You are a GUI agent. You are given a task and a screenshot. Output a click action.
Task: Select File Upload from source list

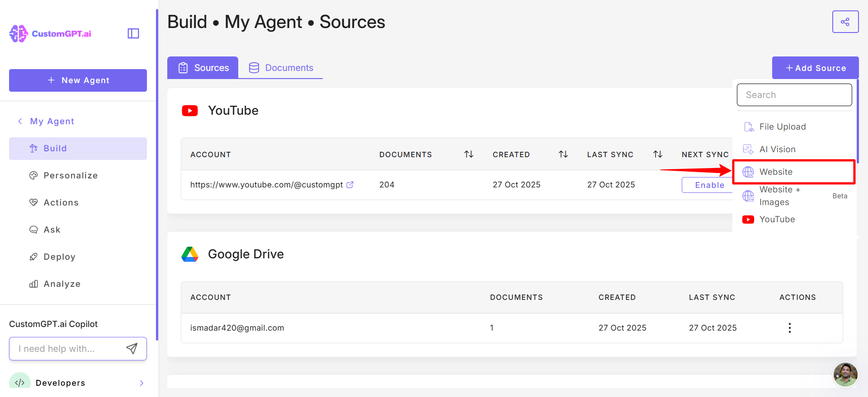tap(794, 127)
